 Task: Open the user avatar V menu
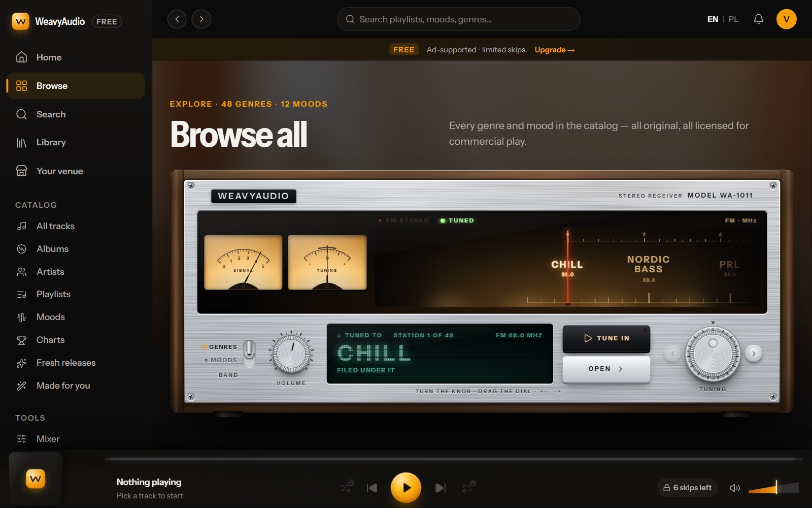(786, 19)
